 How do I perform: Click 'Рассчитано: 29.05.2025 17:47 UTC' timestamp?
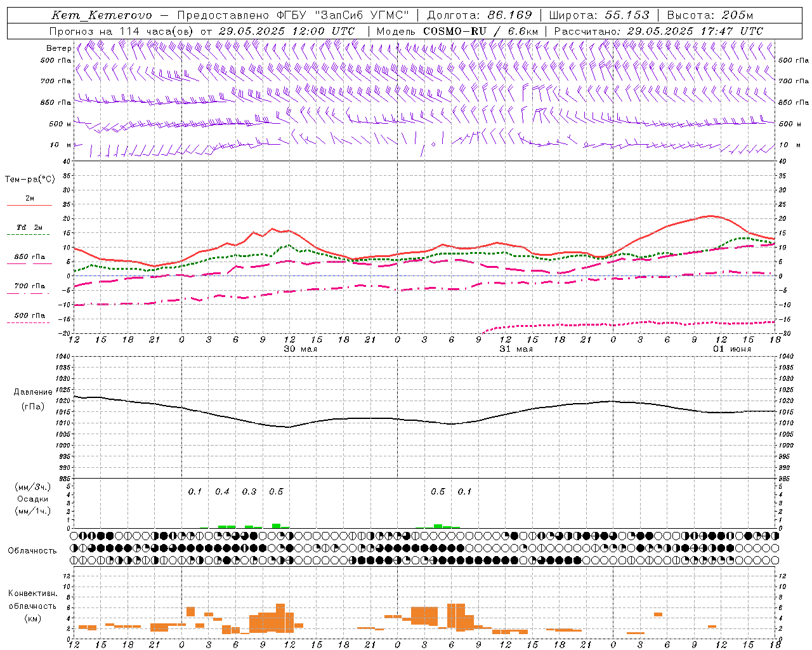[x=658, y=31]
